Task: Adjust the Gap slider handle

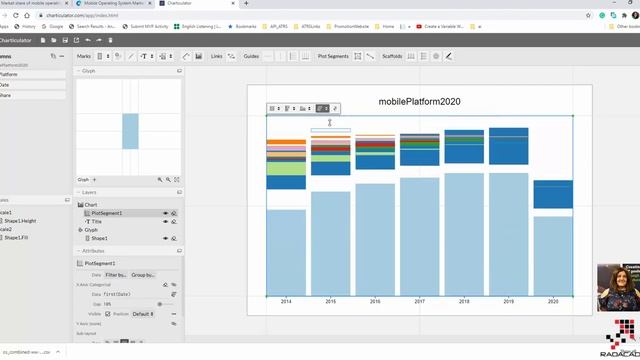Action: (160, 304)
